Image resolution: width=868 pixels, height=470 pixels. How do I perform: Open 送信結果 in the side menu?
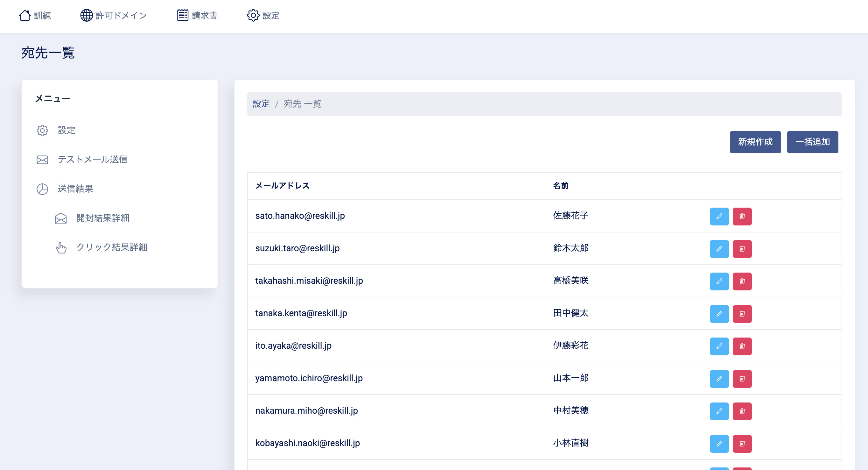click(x=75, y=189)
